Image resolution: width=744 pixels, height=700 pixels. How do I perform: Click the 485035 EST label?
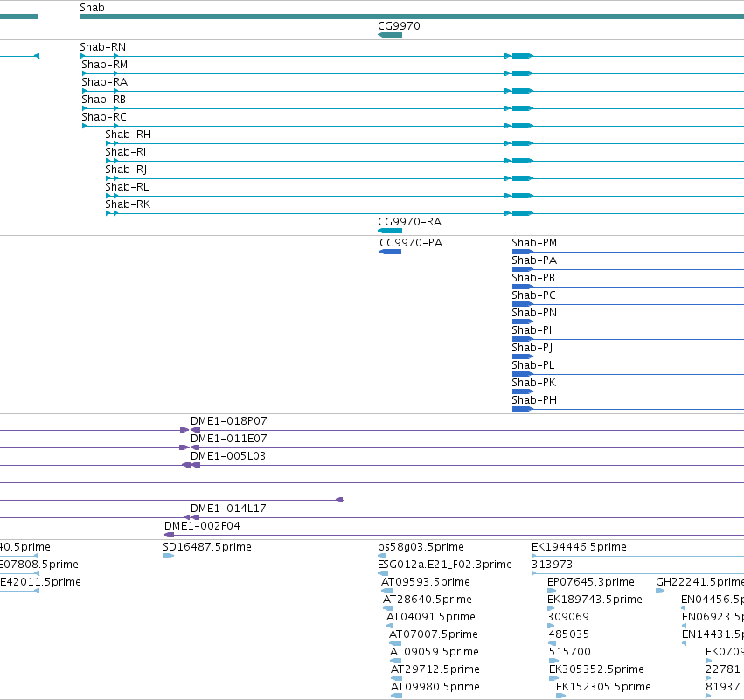(x=569, y=635)
